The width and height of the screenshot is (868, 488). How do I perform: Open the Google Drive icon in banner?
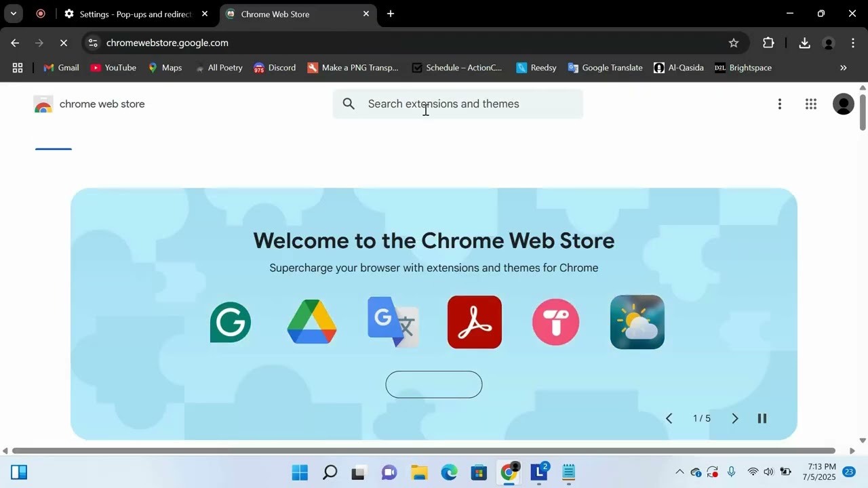pyautogui.click(x=312, y=322)
